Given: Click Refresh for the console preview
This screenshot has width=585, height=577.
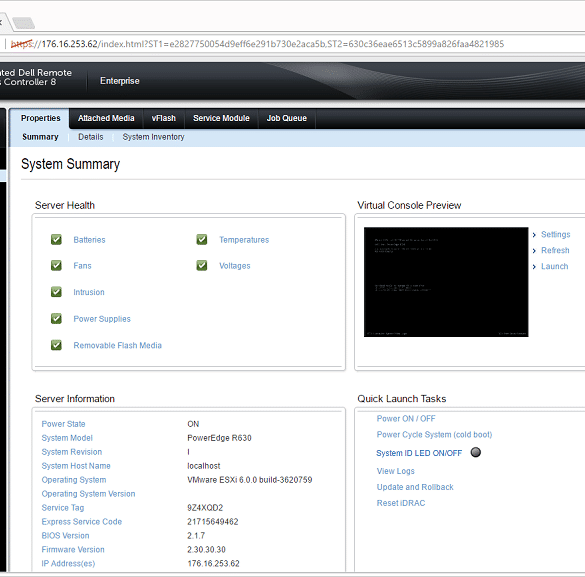Looking at the screenshot, I should click(555, 251).
